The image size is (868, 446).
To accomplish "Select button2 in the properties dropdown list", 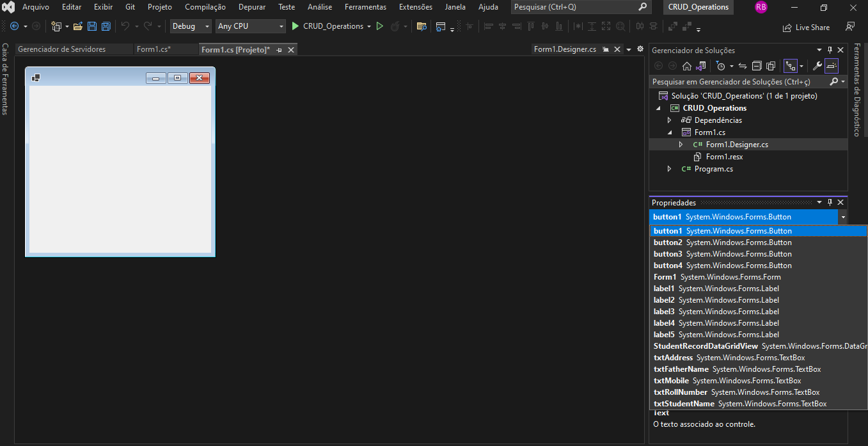I will pos(758,243).
